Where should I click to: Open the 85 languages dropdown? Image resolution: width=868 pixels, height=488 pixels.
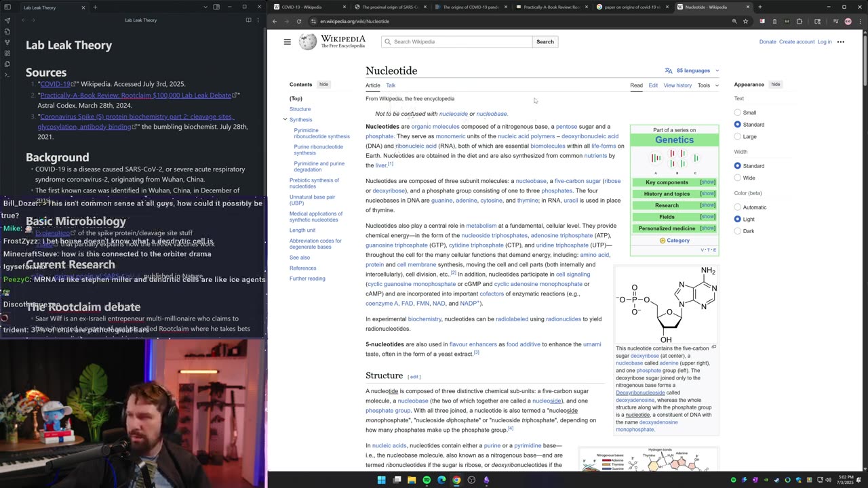[692, 70]
